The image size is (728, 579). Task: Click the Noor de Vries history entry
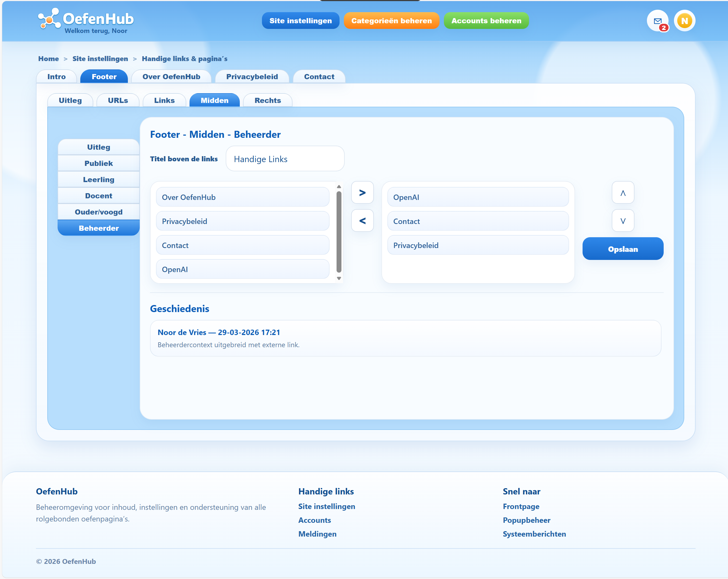pos(405,338)
